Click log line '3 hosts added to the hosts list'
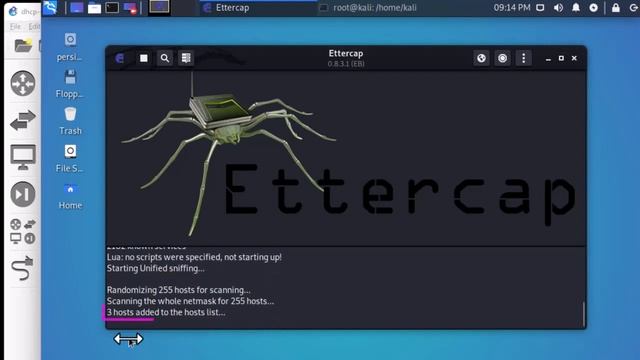The width and height of the screenshot is (640, 360). click(x=166, y=312)
